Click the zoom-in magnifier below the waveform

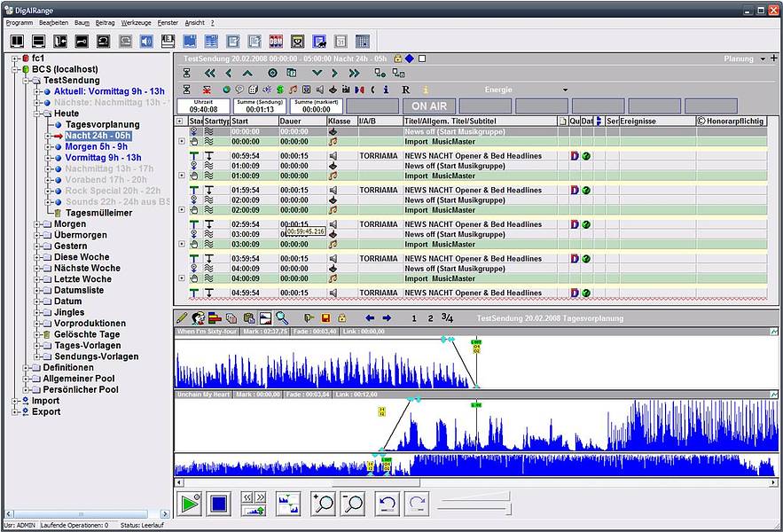pos(323,504)
